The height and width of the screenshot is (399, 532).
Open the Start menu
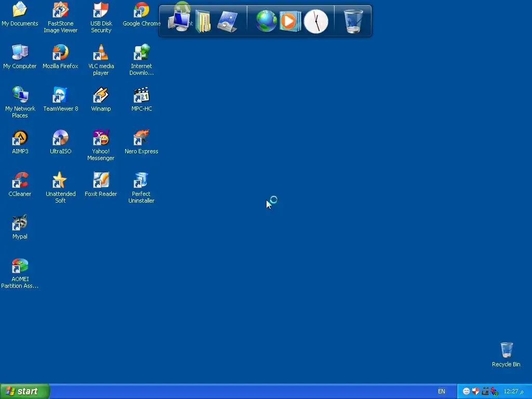pos(25,391)
